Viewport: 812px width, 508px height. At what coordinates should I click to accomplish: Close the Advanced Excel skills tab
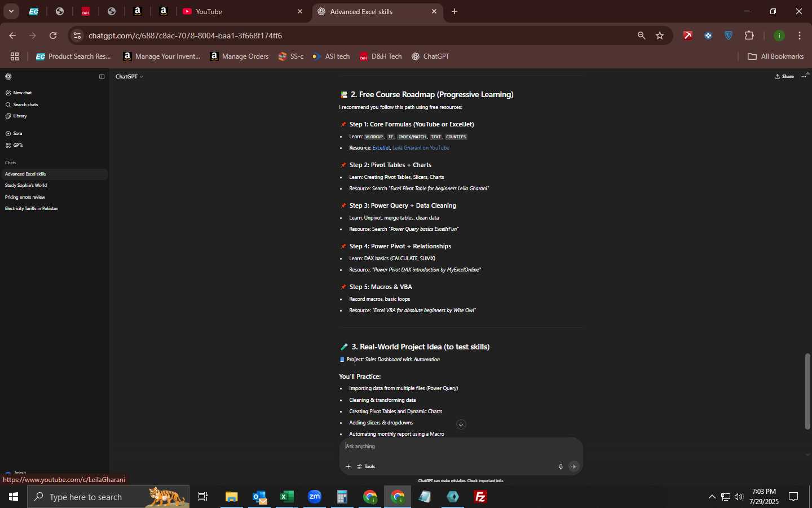coord(434,11)
